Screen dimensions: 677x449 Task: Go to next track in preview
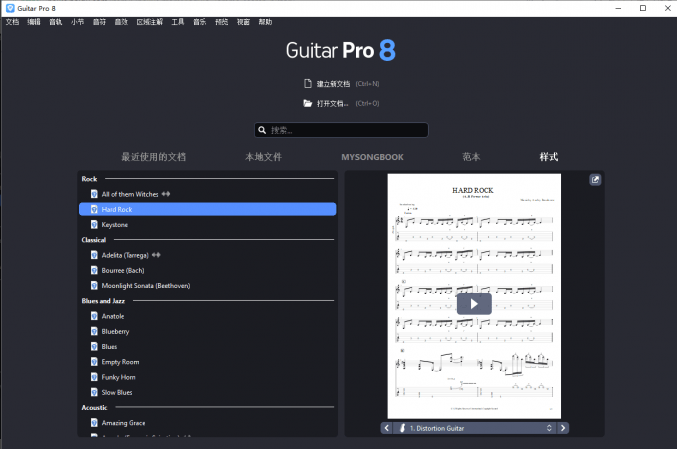(x=563, y=428)
